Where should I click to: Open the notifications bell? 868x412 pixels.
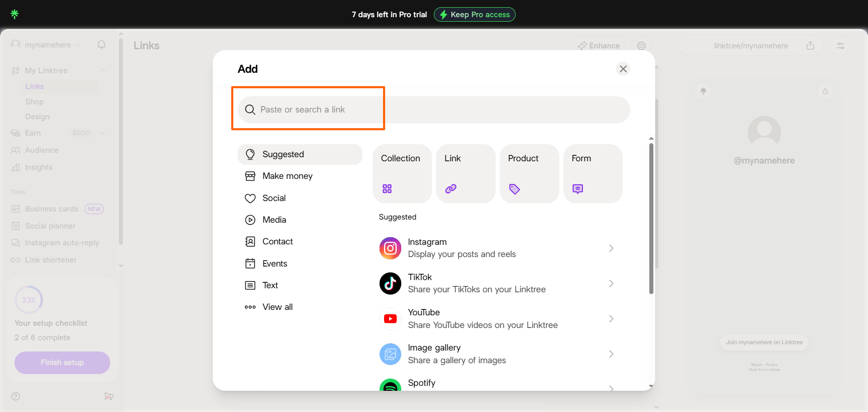102,44
